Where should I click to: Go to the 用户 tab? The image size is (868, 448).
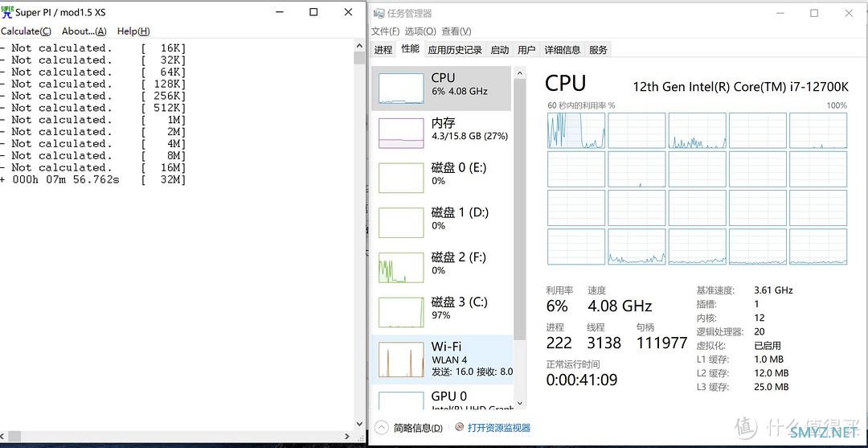(x=526, y=50)
